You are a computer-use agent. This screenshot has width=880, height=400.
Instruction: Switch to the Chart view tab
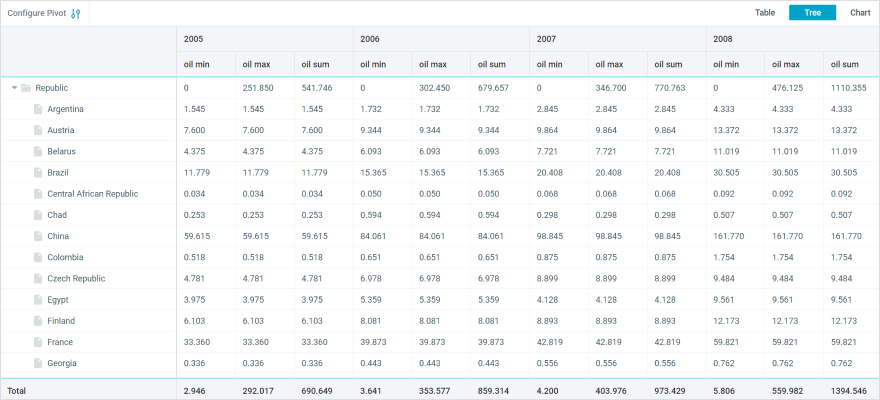point(860,13)
